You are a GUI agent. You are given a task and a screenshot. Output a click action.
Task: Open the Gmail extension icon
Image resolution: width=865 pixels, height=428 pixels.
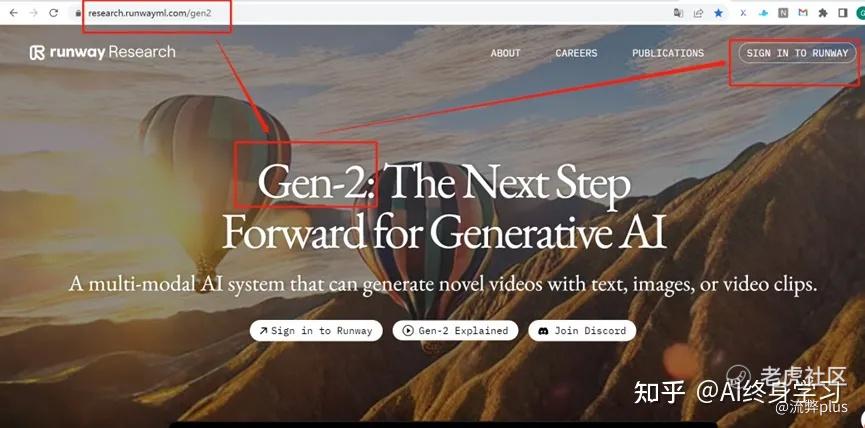coord(803,13)
